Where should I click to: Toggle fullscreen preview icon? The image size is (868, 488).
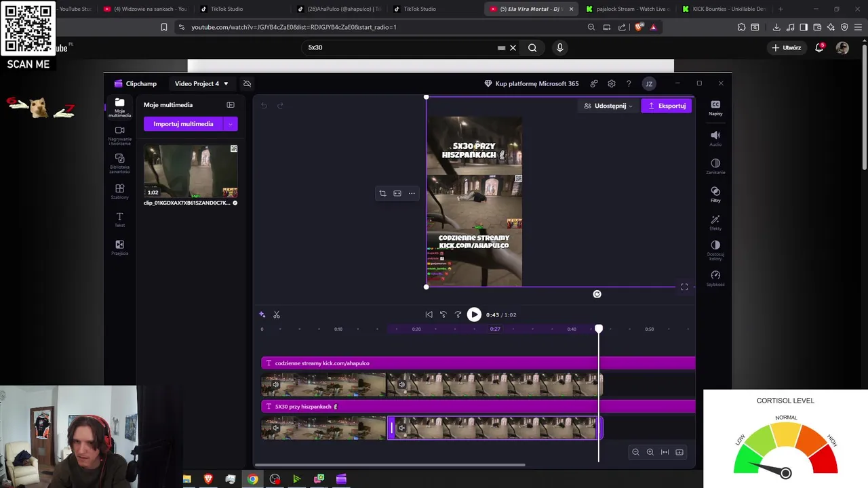[684, 287]
